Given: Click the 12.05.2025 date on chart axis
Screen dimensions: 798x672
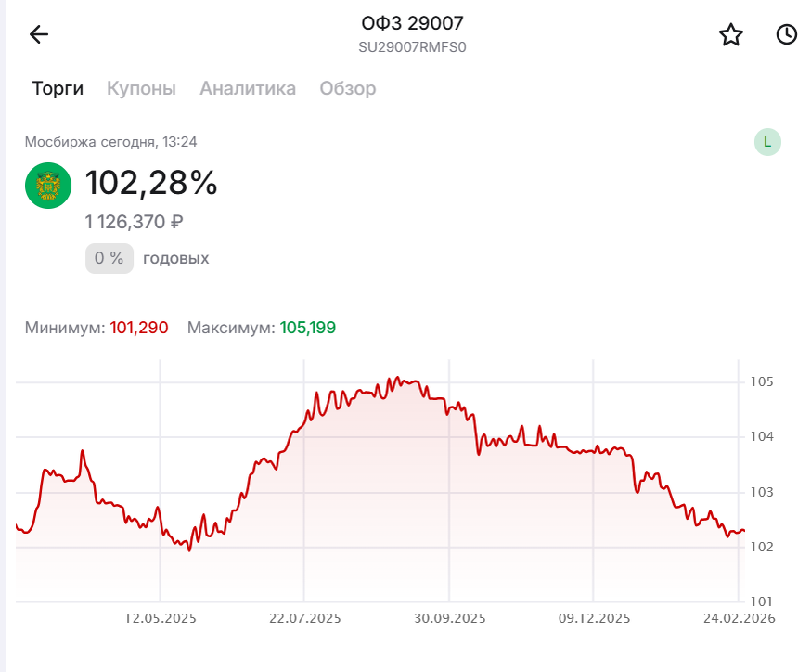Looking at the screenshot, I should (161, 618).
